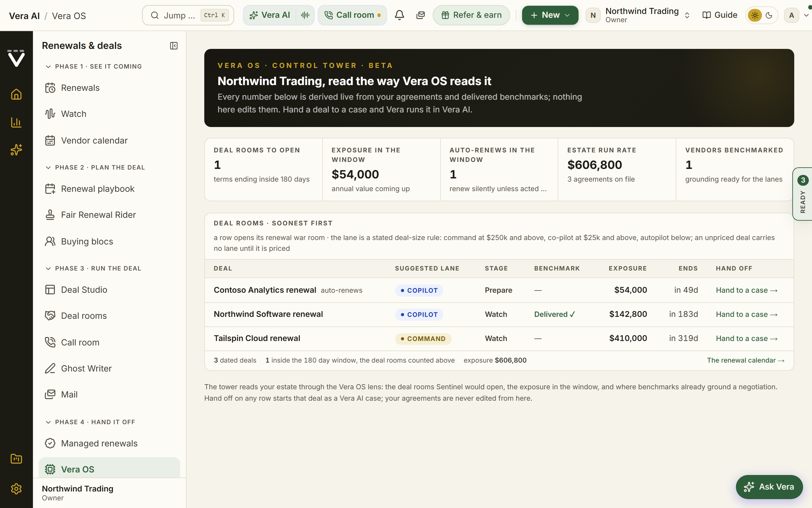Click the Northwind Software renewal deal name
Image resolution: width=812 pixels, height=508 pixels.
(x=268, y=314)
